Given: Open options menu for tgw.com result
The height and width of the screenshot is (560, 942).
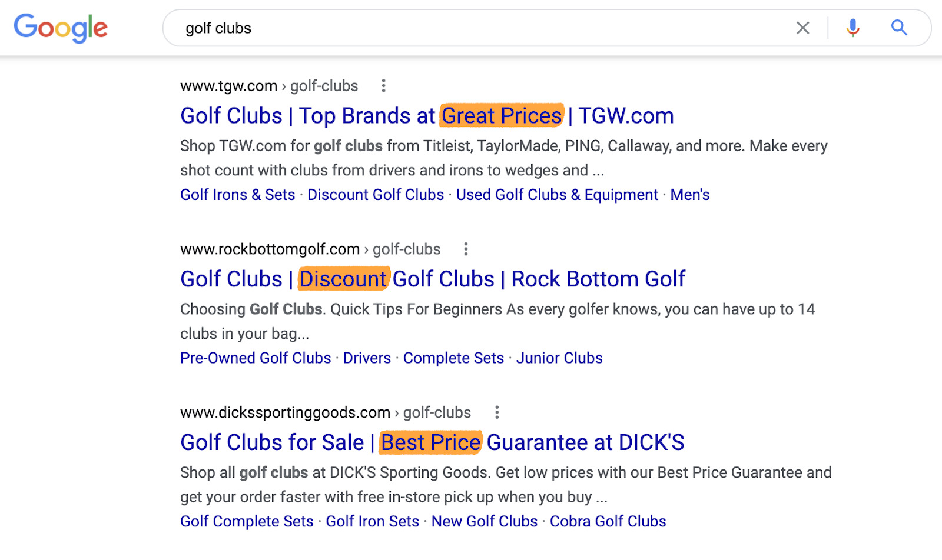Looking at the screenshot, I should [x=383, y=86].
